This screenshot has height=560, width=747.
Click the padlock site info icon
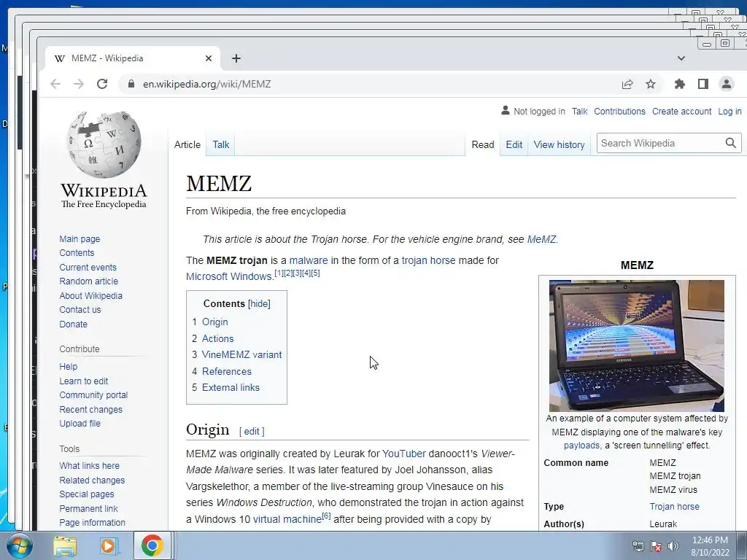131,85
